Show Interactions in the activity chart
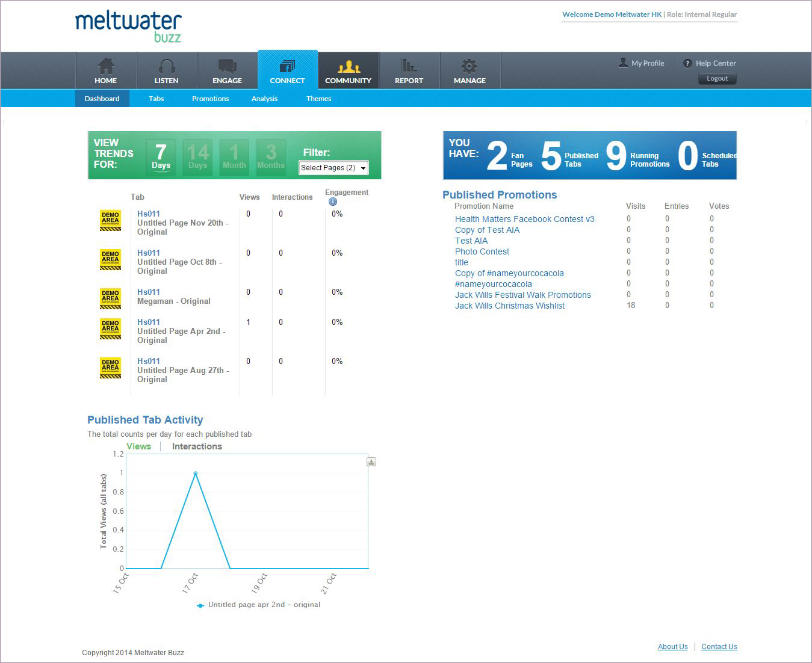The width and height of the screenshot is (812, 663). coord(197,446)
